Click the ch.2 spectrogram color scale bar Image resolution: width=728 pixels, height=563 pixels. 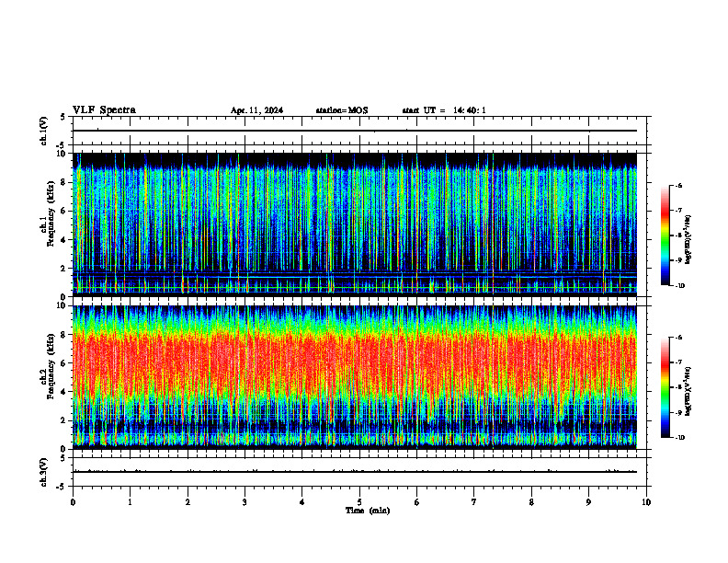tap(665, 387)
